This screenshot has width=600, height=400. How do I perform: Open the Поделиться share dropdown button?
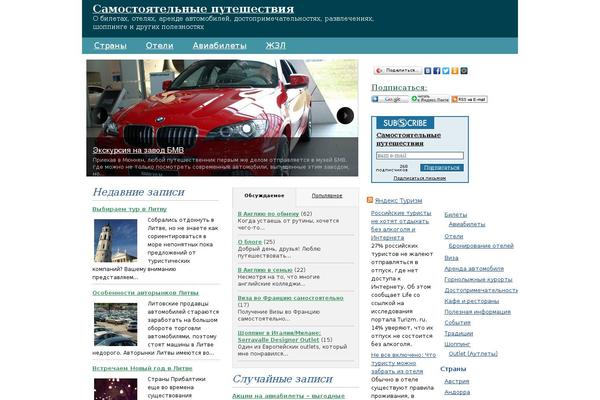pyautogui.click(x=398, y=71)
